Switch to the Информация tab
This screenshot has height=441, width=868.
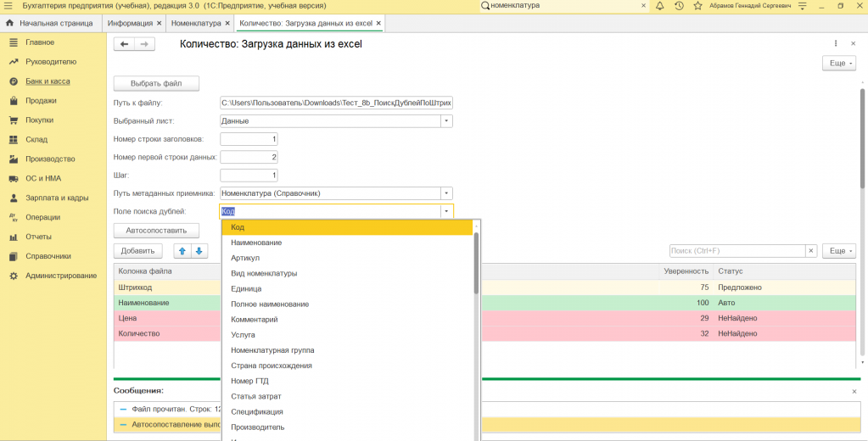[x=130, y=23]
